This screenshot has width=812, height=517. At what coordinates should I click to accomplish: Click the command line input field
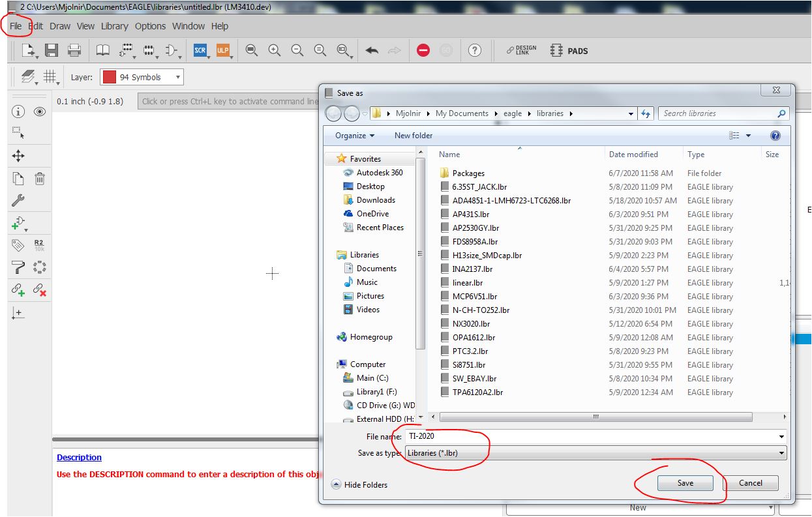[x=230, y=101]
